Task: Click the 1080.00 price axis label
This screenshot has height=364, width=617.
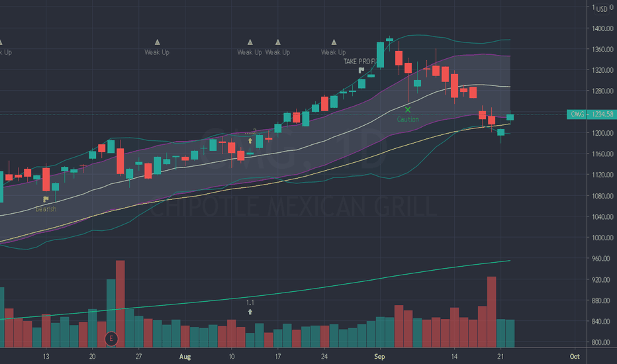Action: (x=602, y=196)
